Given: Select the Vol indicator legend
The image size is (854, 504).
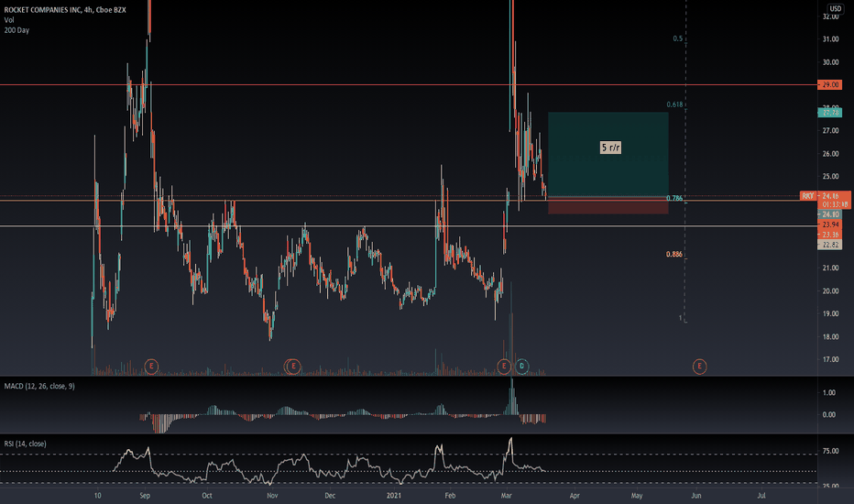Looking at the screenshot, I should (x=9, y=20).
